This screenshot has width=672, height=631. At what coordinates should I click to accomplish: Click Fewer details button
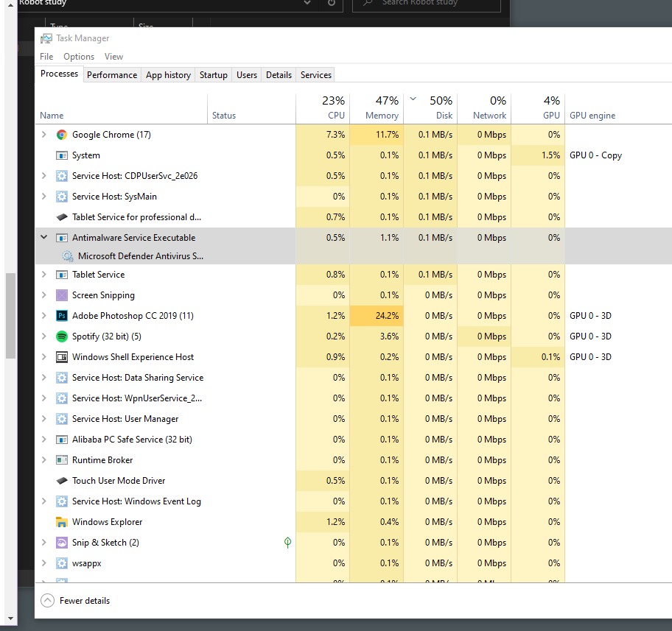pos(75,601)
